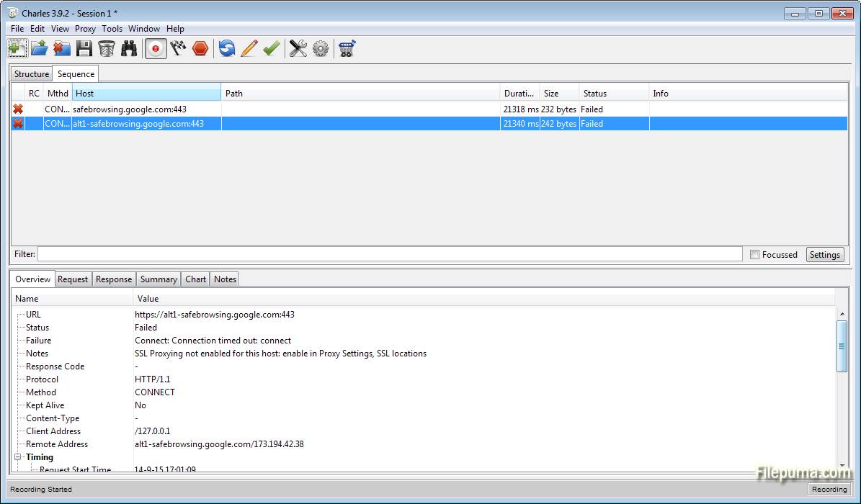Click the Settings button beside the filter

click(x=824, y=255)
